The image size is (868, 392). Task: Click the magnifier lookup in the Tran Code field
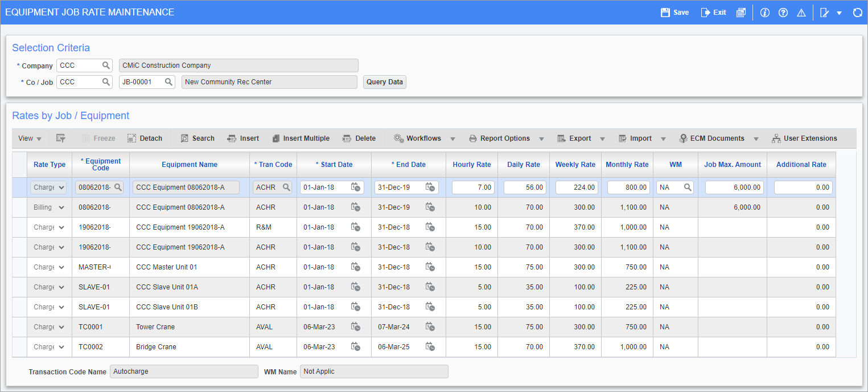[x=287, y=187]
